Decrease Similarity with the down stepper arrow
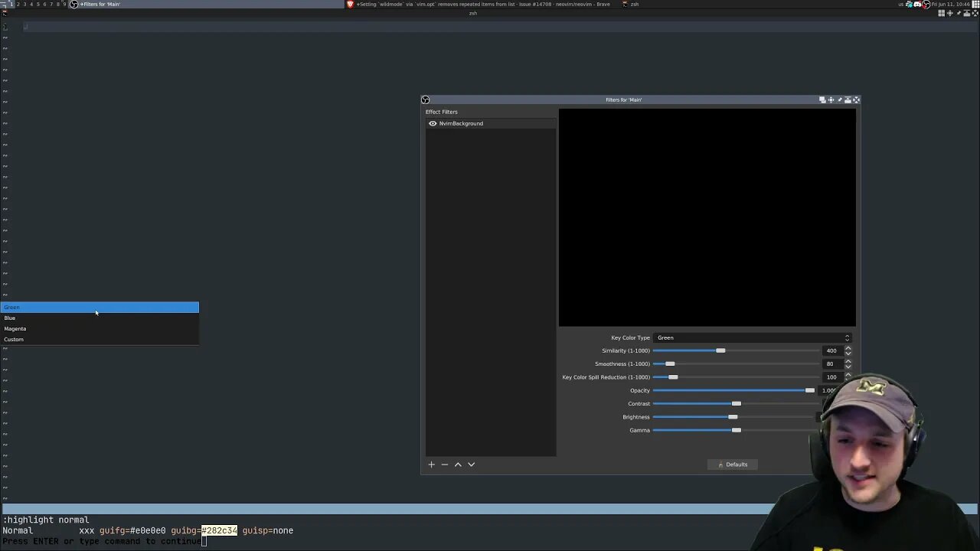The width and height of the screenshot is (980, 551). pyautogui.click(x=848, y=354)
